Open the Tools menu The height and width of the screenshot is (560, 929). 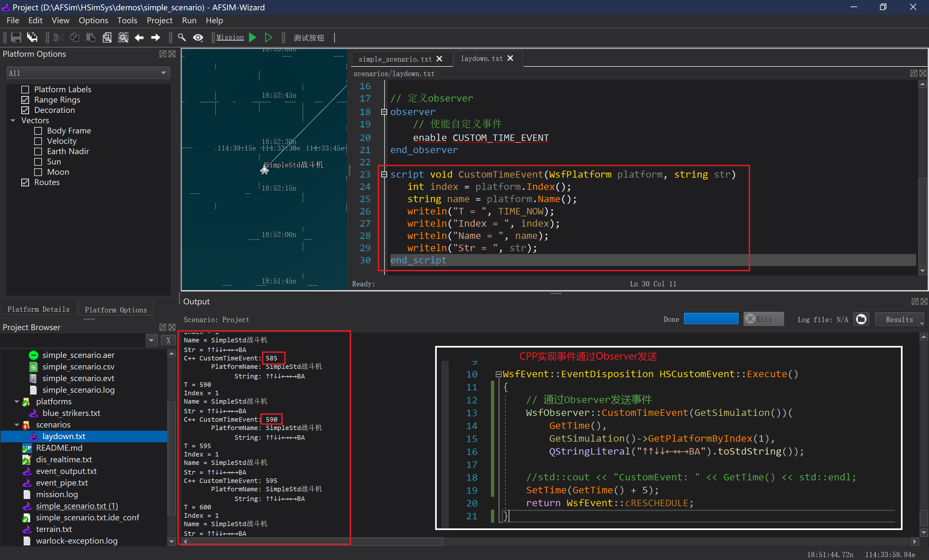127,20
